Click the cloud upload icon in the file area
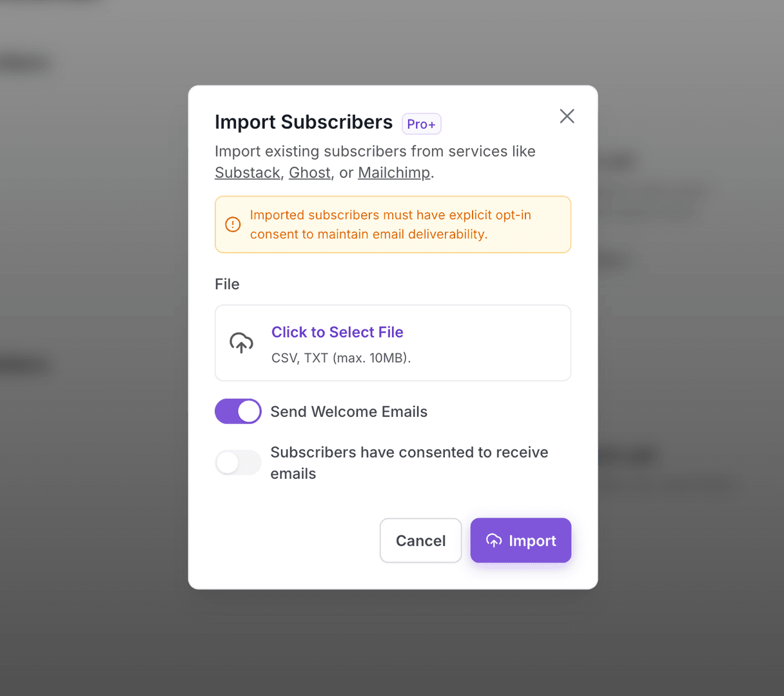Image resolution: width=784 pixels, height=696 pixels. [x=241, y=343]
